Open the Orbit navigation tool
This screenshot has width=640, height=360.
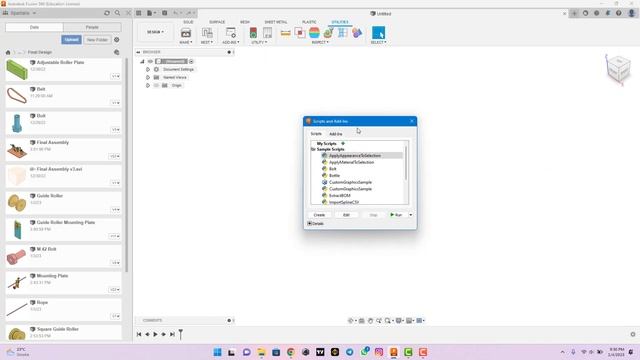(x=351, y=321)
